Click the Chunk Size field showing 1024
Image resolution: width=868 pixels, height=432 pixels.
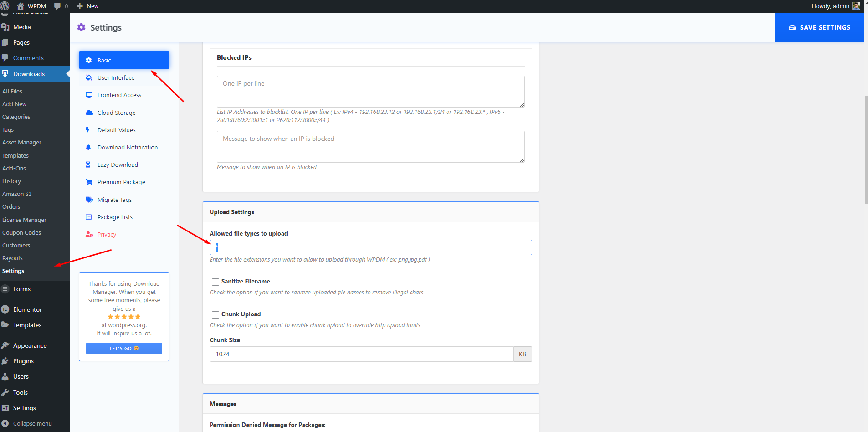361,354
